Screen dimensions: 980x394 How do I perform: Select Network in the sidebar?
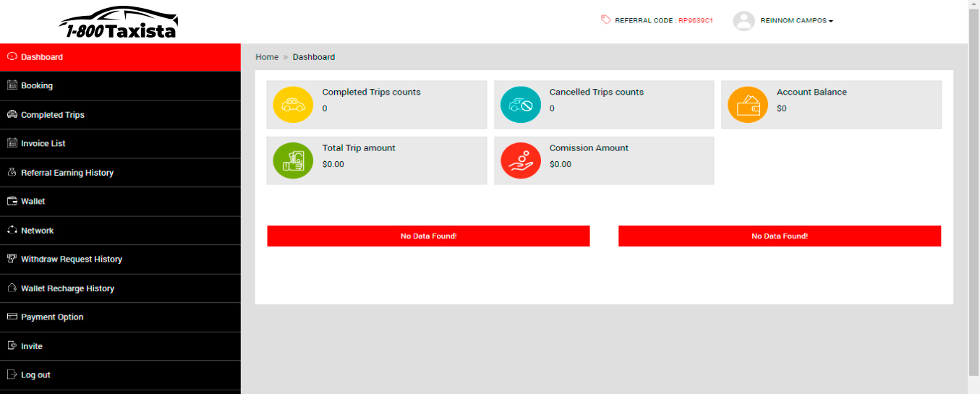[x=120, y=230]
